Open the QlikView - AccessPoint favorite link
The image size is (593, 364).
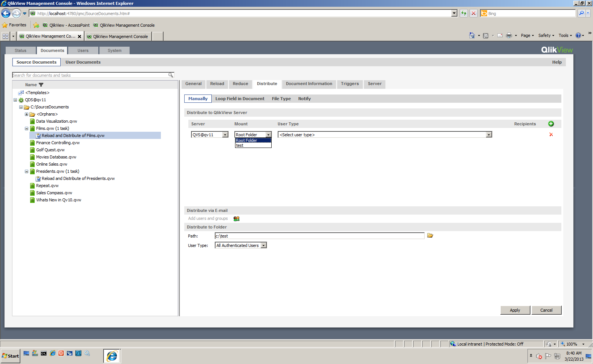(66, 25)
